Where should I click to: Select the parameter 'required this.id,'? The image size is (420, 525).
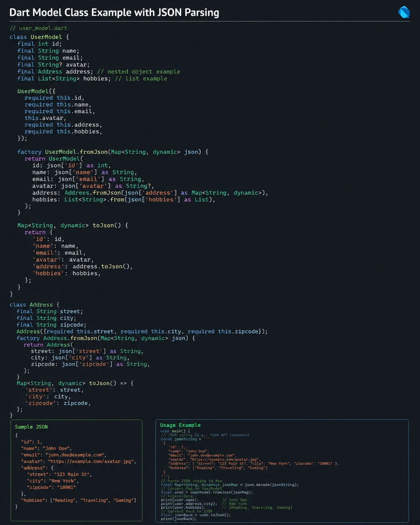point(55,98)
